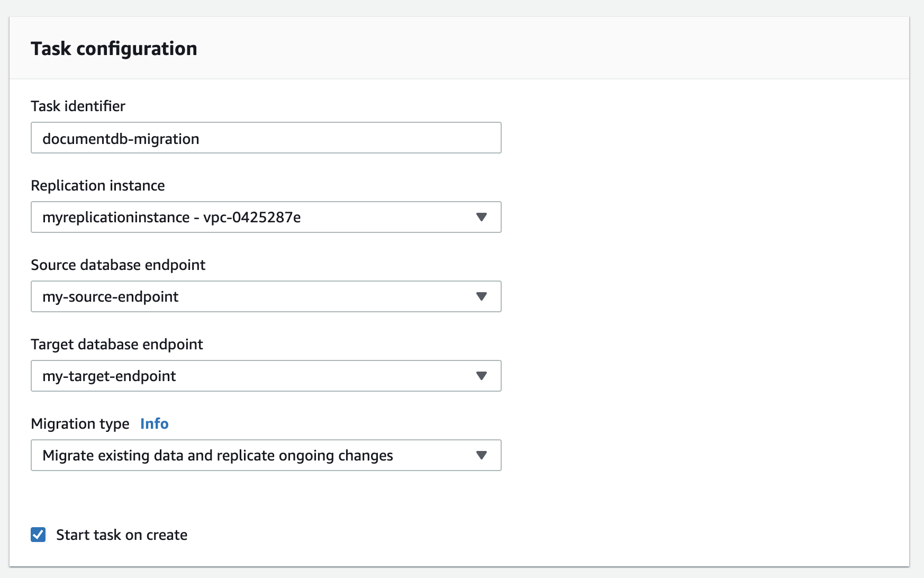The height and width of the screenshot is (578, 924).
Task: Open the Source database endpoint dropdown
Action: click(265, 296)
